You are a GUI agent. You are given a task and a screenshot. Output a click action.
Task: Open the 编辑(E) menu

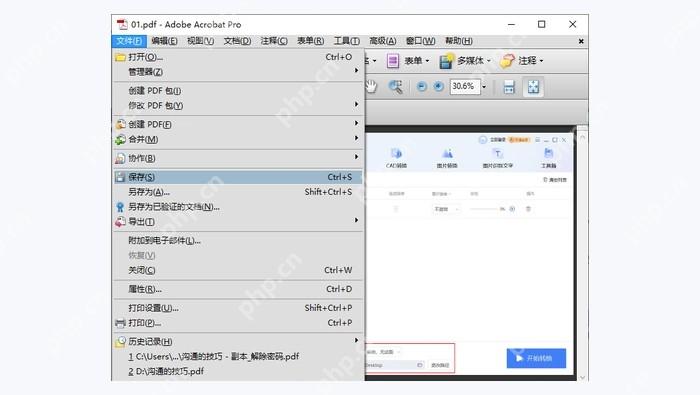164,41
